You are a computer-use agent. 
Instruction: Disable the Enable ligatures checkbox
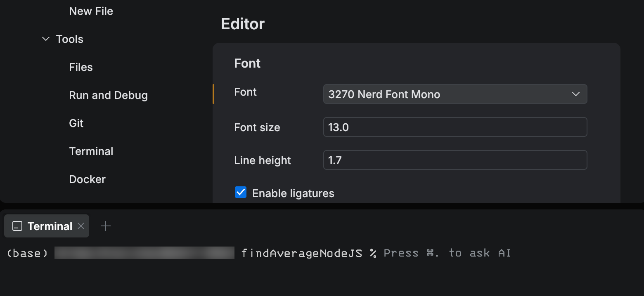click(x=241, y=192)
